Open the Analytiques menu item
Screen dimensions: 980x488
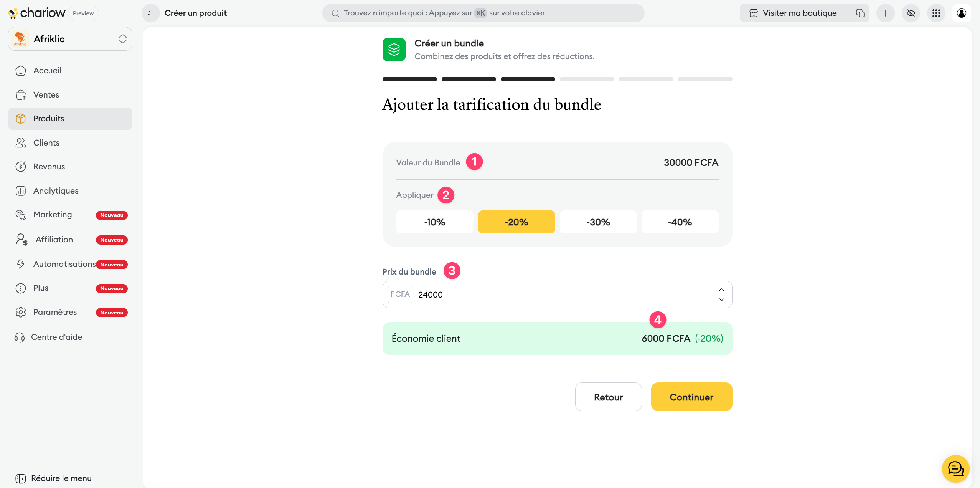[x=56, y=191]
